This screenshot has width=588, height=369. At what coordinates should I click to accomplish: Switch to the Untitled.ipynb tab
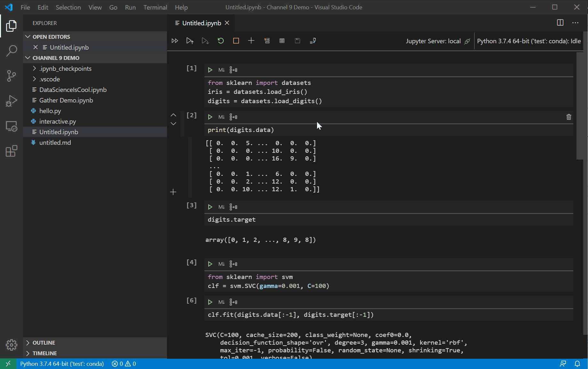pos(201,23)
